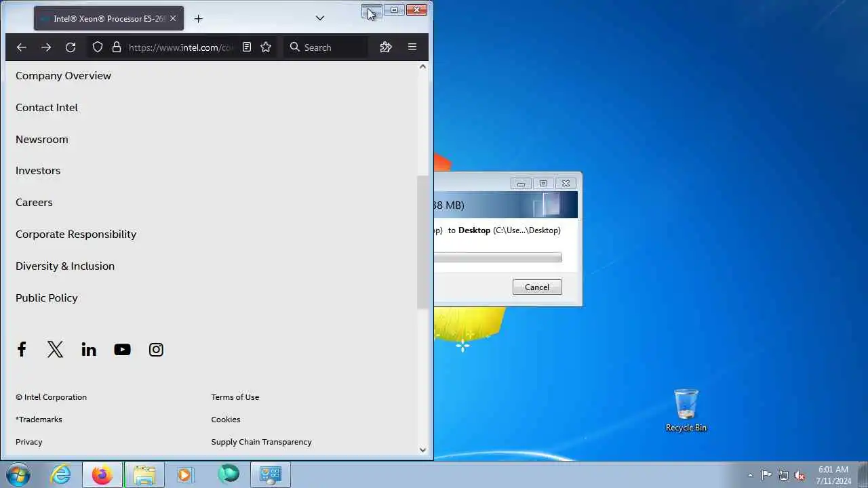Open green round app taskbar icon

[x=229, y=474]
